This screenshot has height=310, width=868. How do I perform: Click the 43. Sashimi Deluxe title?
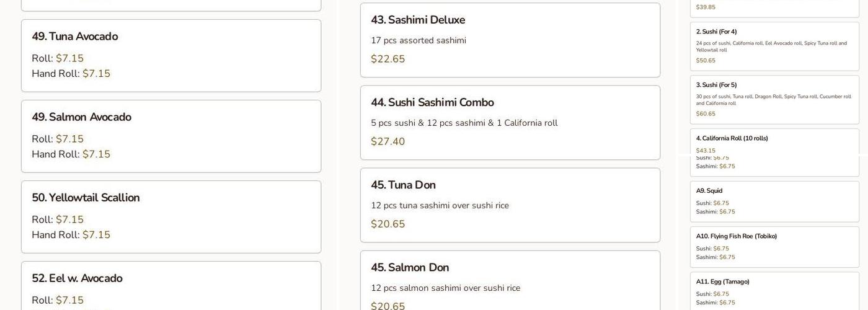pos(418,20)
